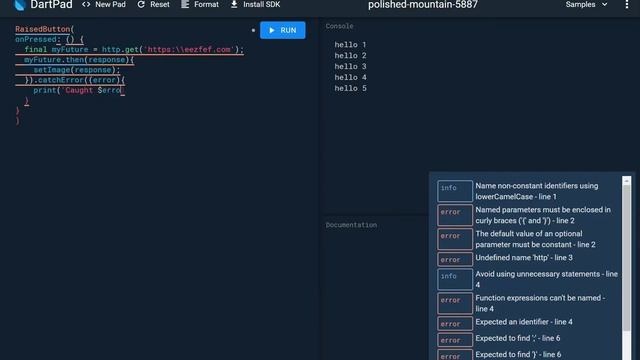Screen dimensions: 640x360
Task: Click the print('Caught $erro code line
Action: 79,90
